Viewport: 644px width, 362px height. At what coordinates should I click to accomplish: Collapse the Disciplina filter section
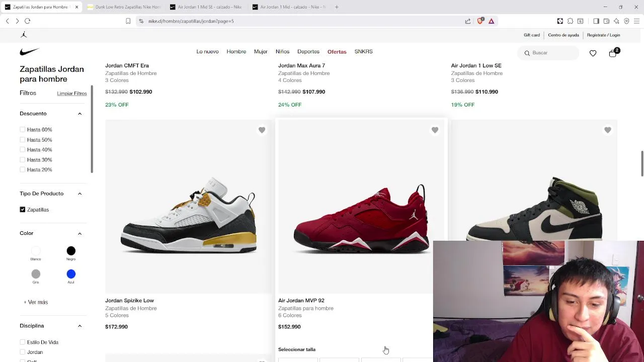click(x=79, y=326)
